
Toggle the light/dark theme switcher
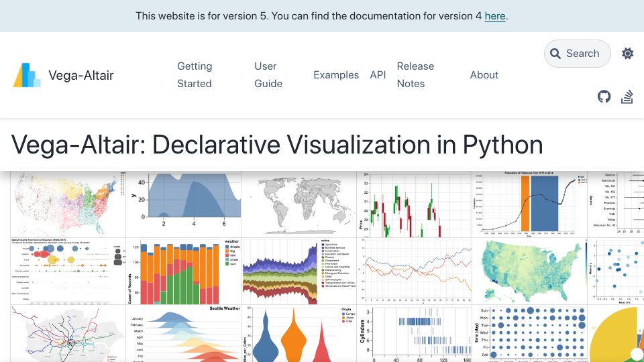(x=628, y=54)
